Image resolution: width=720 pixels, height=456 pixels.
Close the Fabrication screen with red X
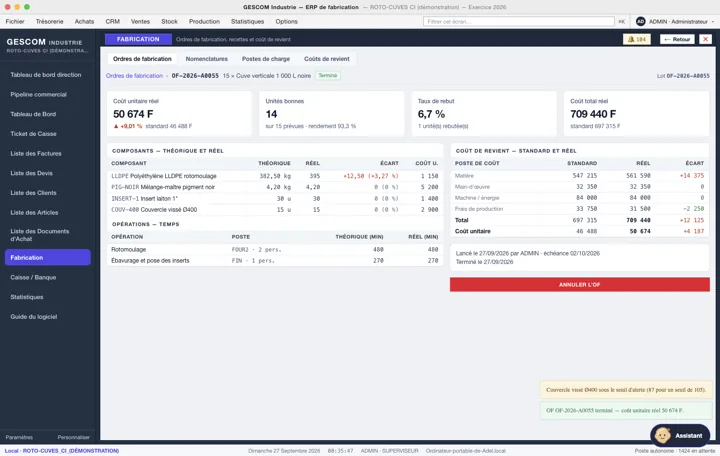(x=705, y=39)
